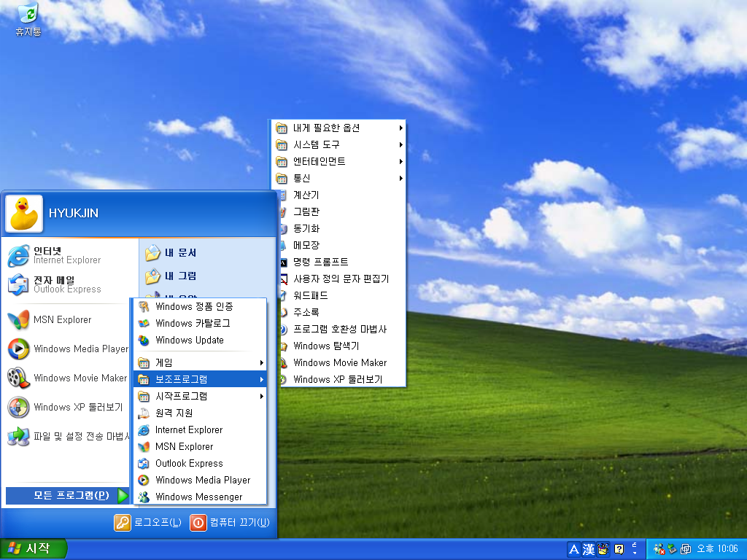Expand 내게 필요한 옵션 submenu
The width and height of the screenshot is (747, 560).
339,128
